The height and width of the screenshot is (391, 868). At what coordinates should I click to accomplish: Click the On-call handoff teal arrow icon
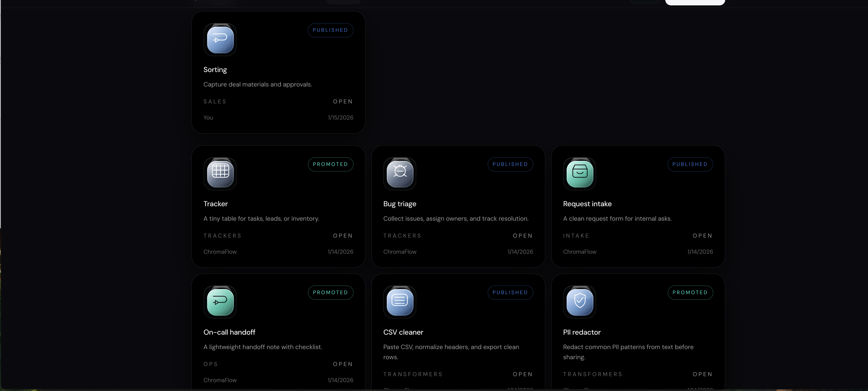pos(220,302)
